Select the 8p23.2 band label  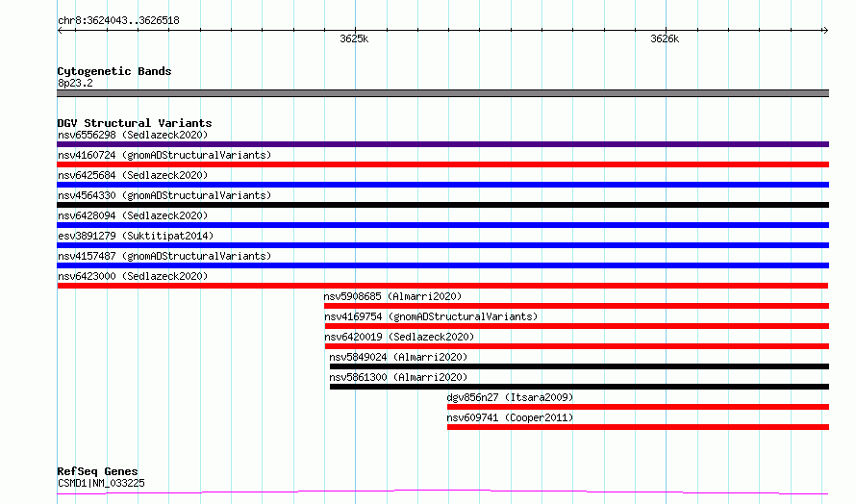tap(75, 83)
